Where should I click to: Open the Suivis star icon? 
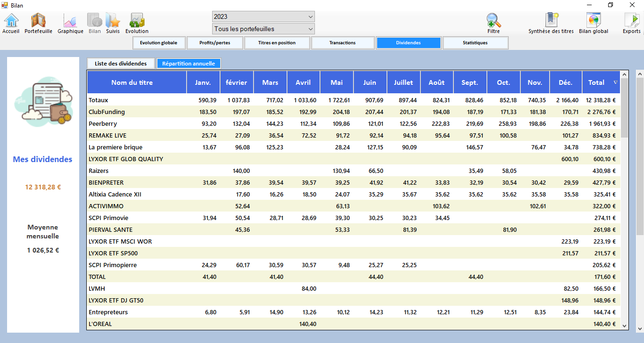(113, 23)
